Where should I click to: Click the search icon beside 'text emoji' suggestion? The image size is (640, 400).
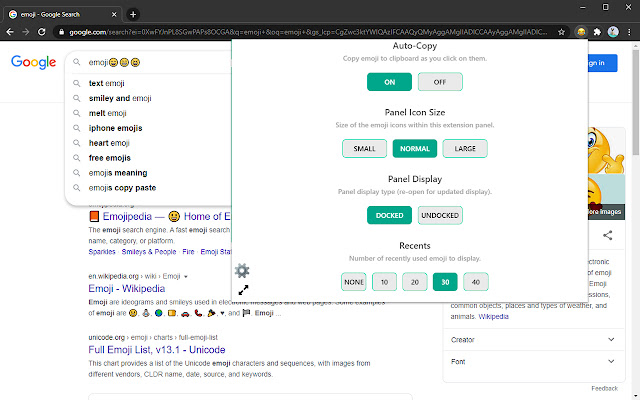76,83
